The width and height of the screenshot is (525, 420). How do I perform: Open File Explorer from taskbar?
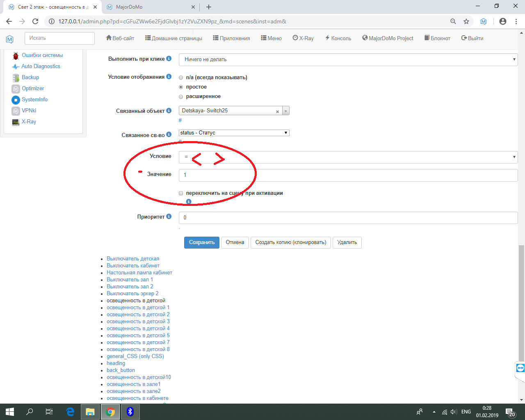coord(90,412)
